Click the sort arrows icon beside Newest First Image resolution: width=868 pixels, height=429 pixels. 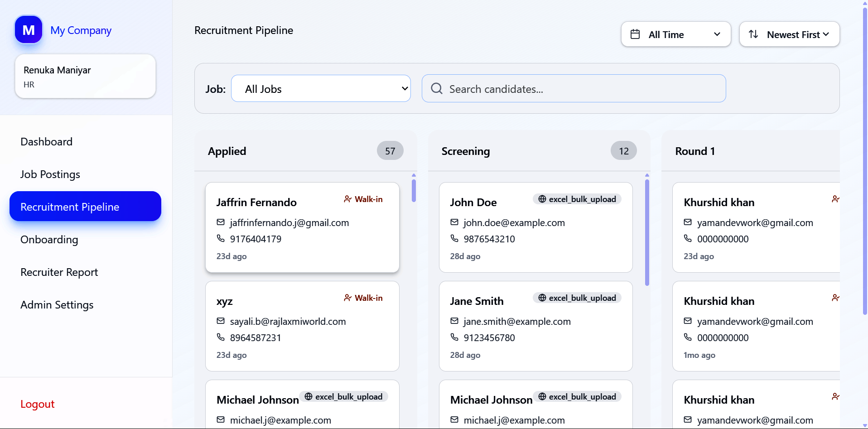pos(753,34)
